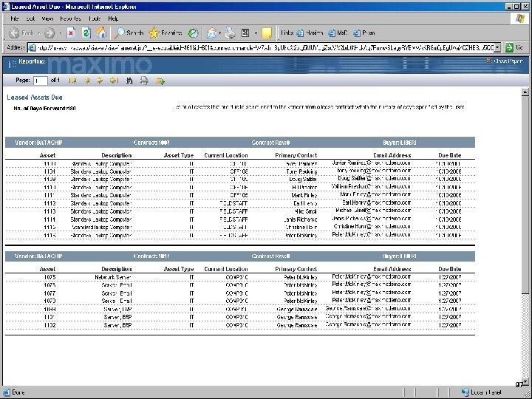Open the Mail button dropdown arrow
The image size is (532, 399).
(220, 33)
